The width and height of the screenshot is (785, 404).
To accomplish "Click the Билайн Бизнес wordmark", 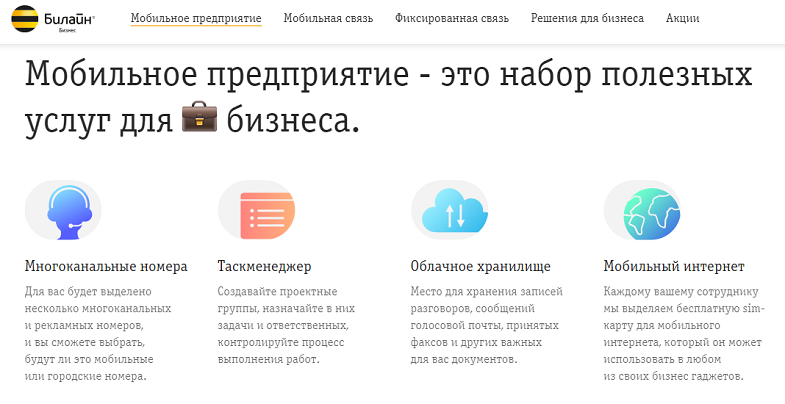I will [69, 21].
